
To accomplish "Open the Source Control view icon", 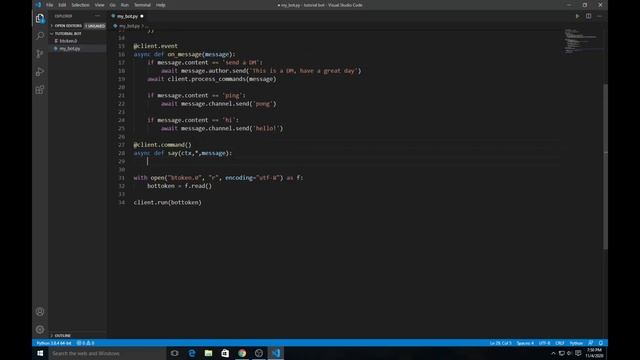I will [40, 54].
